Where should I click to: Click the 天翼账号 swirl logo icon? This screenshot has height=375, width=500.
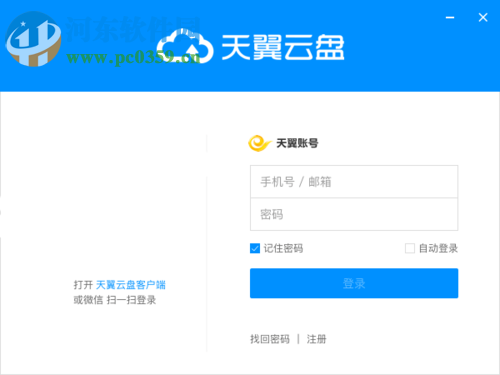click(260, 143)
